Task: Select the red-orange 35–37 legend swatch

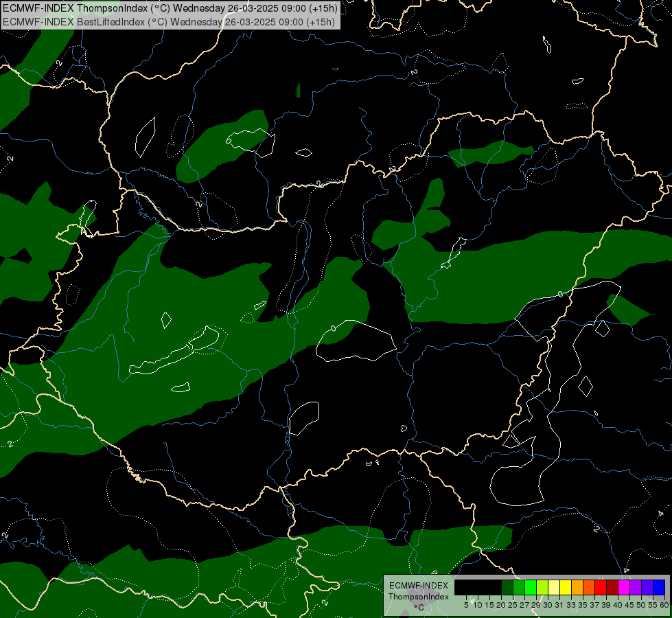Action: [x=589, y=587]
